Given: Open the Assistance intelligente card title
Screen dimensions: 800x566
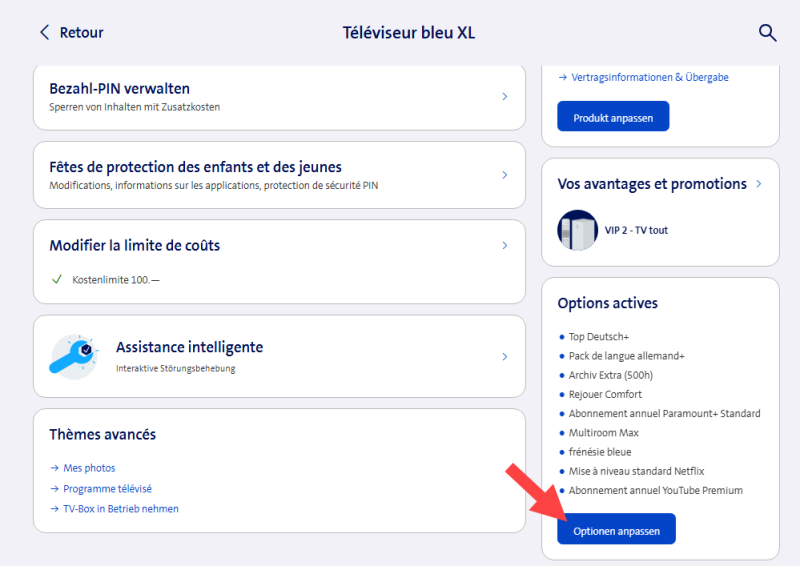Looking at the screenshot, I should tap(189, 347).
